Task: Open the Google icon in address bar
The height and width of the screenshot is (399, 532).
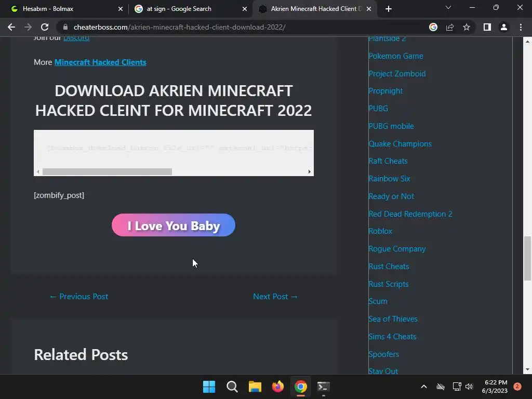Action: click(433, 27)
